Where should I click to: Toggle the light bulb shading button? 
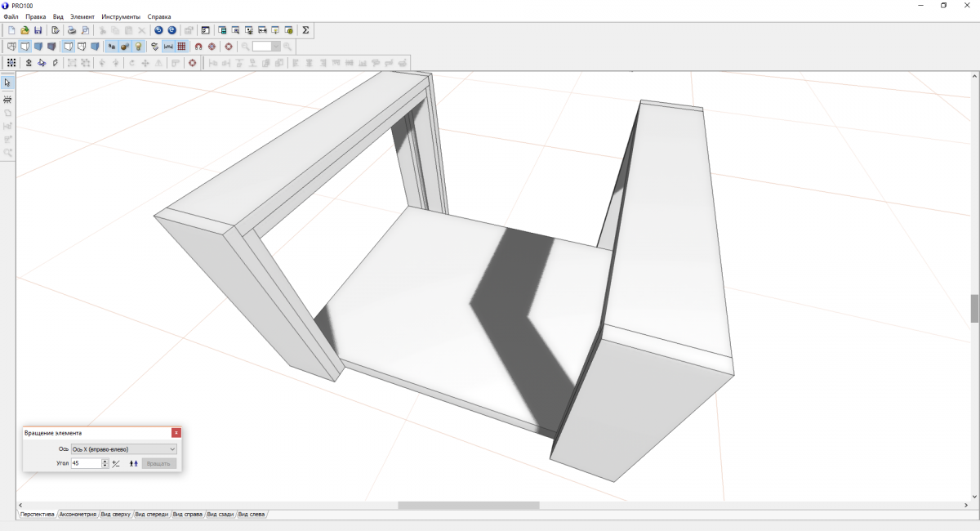pos(138,47)
